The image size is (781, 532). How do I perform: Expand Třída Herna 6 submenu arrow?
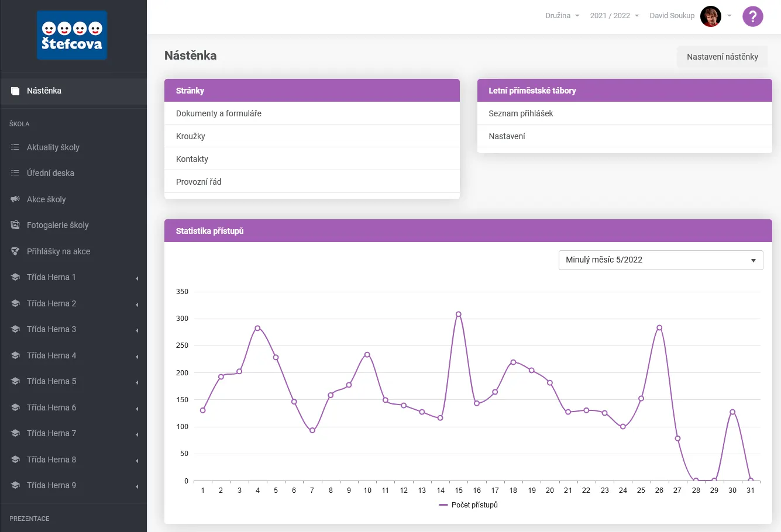click(x=137, y=409)
